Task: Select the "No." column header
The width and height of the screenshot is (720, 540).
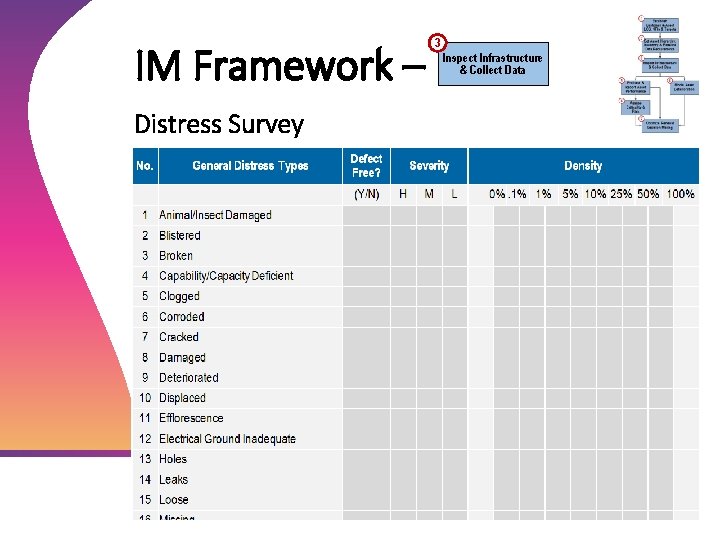Action: [x=145, y=166]
